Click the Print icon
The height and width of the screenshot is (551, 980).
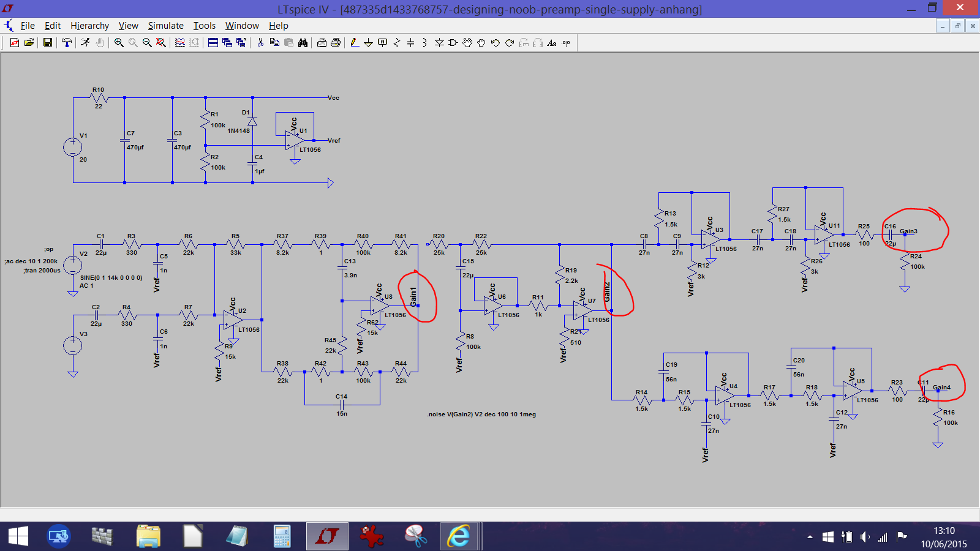(x=336, y=43)
